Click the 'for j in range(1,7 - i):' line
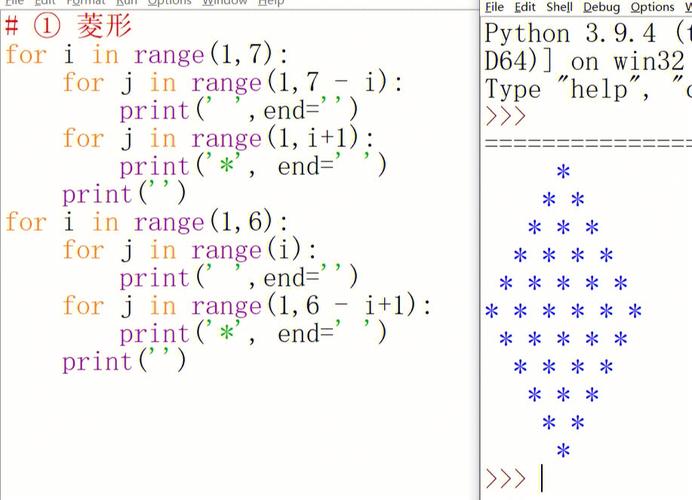The width and height of the screenshot is (692, 500). [x=232, y=82]
